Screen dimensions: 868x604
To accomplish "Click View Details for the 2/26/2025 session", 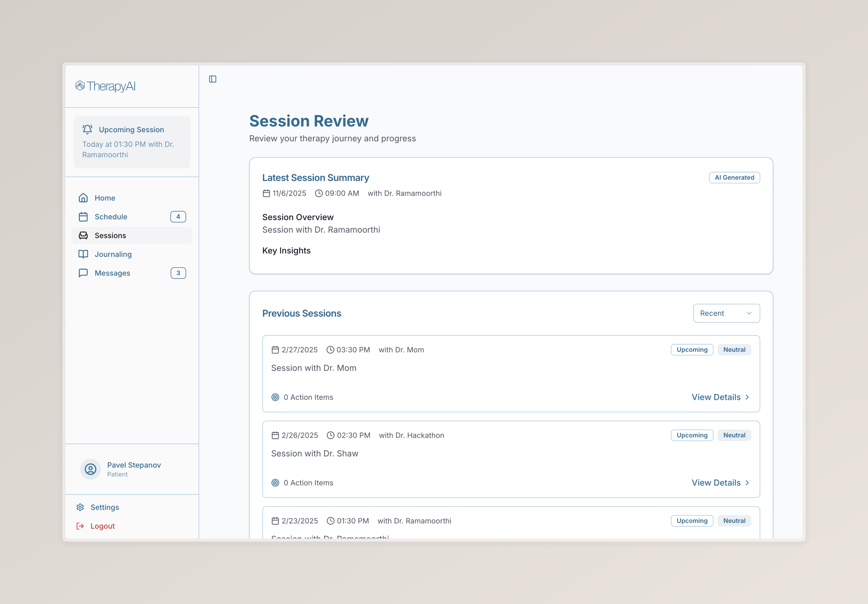I will pyautogui.click(x=716, y=483).
